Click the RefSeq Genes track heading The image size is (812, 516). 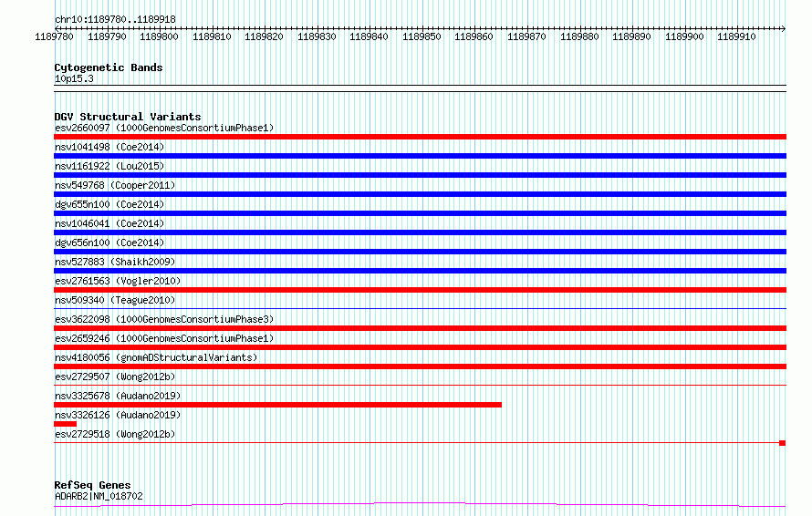(x=92, y=485)
